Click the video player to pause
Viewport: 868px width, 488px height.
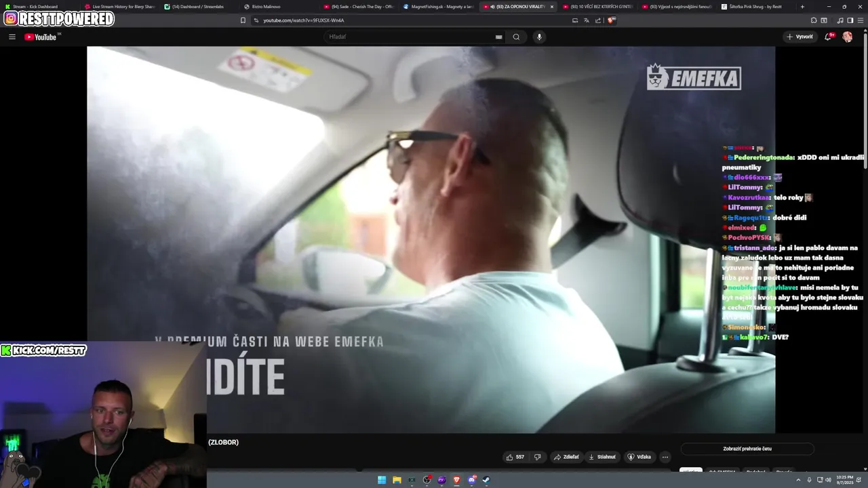click(431, 239)
